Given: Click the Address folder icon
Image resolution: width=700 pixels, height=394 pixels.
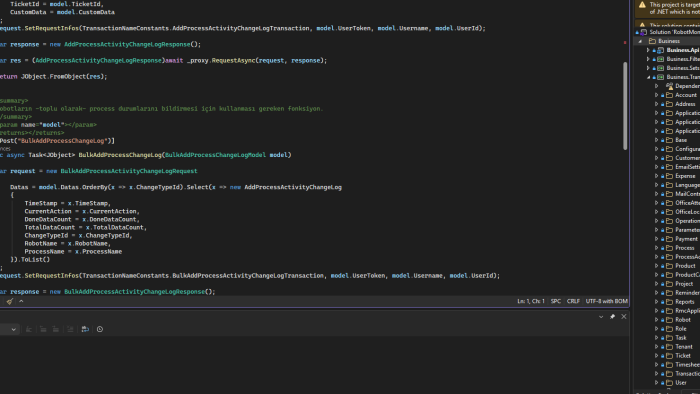Looking at the screenshot, I should [x=669, y=104].
